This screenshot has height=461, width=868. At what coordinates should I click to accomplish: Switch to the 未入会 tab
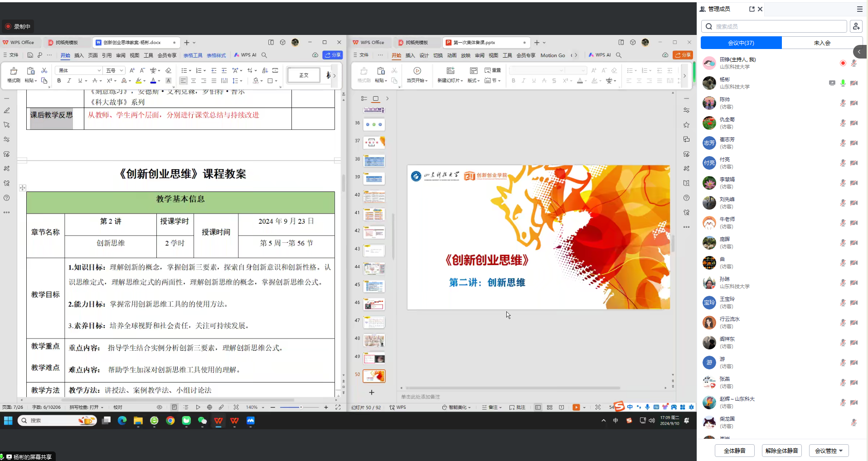point(822,43)
